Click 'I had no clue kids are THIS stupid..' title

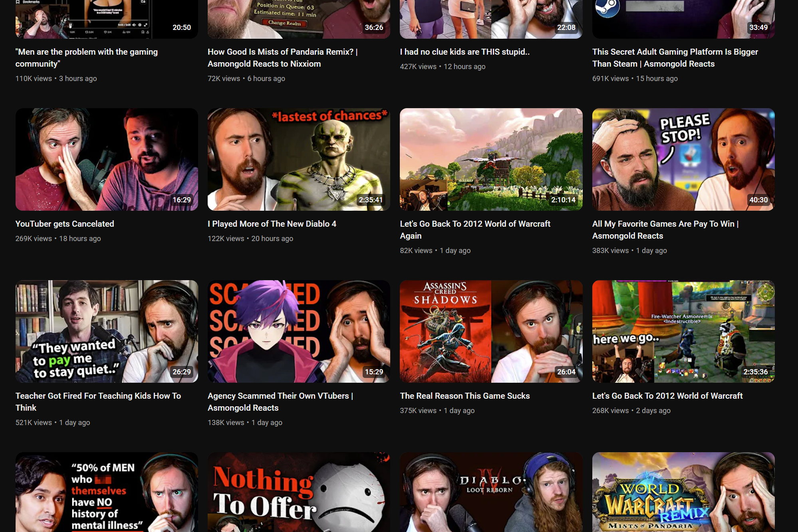465,52
